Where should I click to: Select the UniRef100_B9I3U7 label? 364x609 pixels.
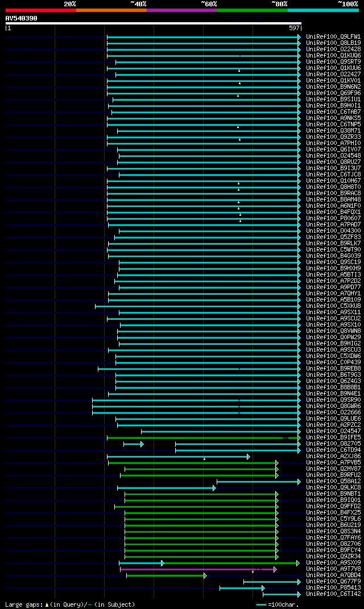[333, 168]
